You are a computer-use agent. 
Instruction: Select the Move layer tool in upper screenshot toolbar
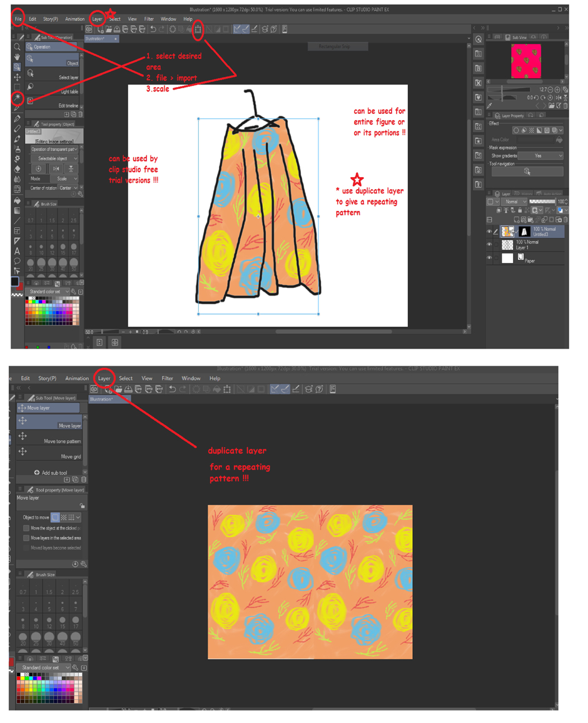[x=17, y=77]
